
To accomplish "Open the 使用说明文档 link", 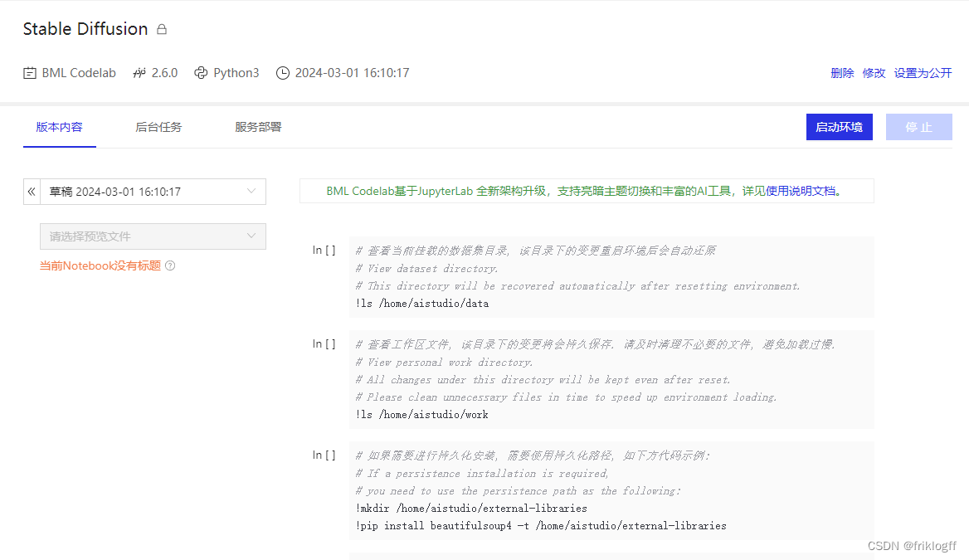I will 801,191.
